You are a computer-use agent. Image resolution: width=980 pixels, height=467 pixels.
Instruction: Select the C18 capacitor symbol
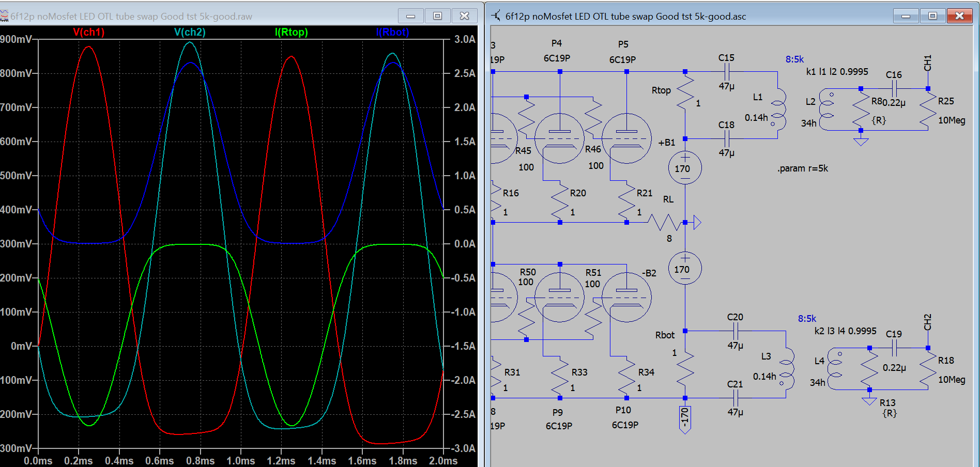tap(727, 138)
